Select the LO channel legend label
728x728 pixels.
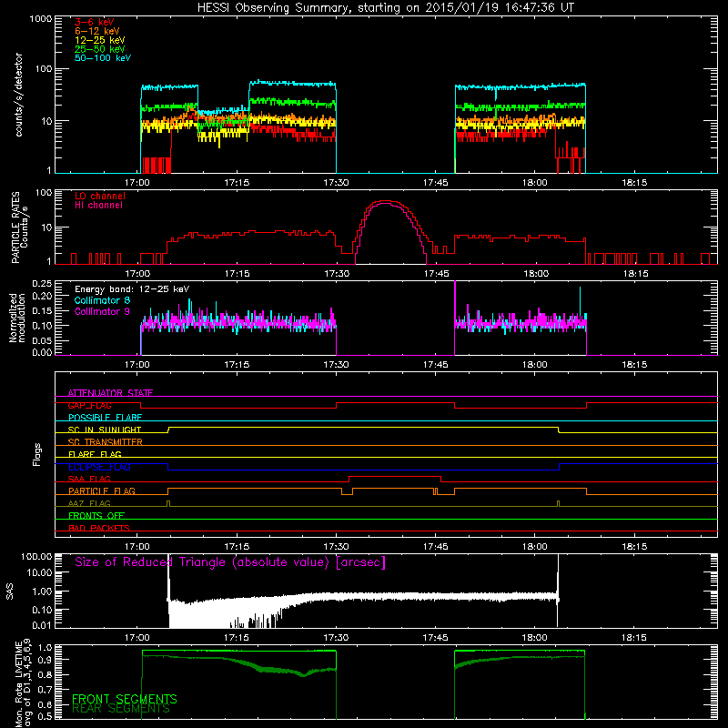pyautogui.click(x=100, y=196)
